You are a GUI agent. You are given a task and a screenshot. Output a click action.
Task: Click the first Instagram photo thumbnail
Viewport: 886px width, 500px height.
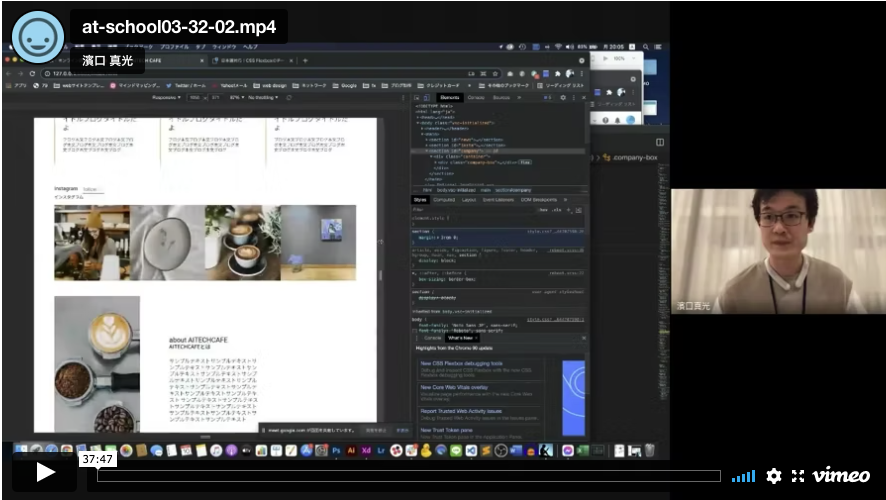[92, 242]
